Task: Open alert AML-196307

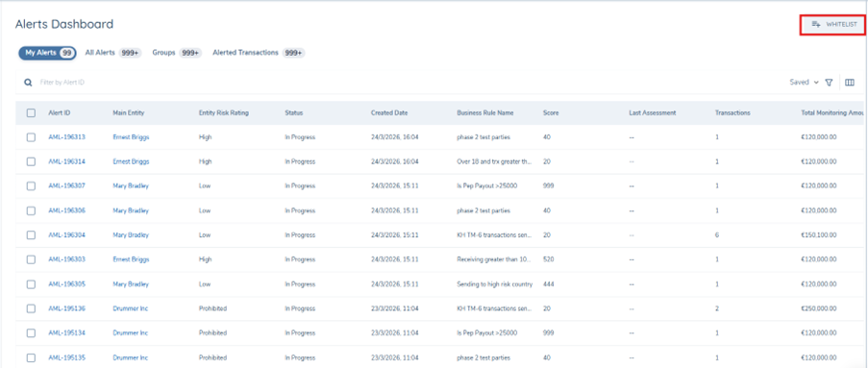Action: [67, 186]
